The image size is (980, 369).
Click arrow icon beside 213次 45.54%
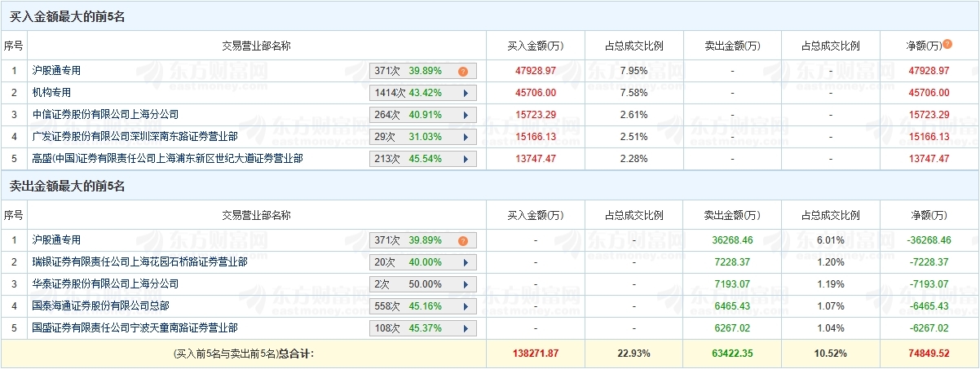pos(466,159)
